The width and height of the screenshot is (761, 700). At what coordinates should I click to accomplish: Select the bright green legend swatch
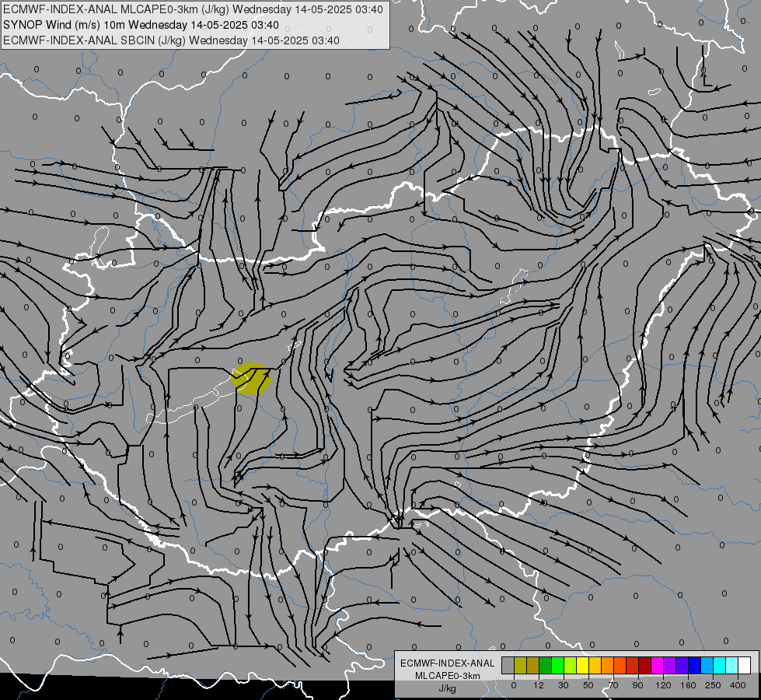(x=557, y=665)
